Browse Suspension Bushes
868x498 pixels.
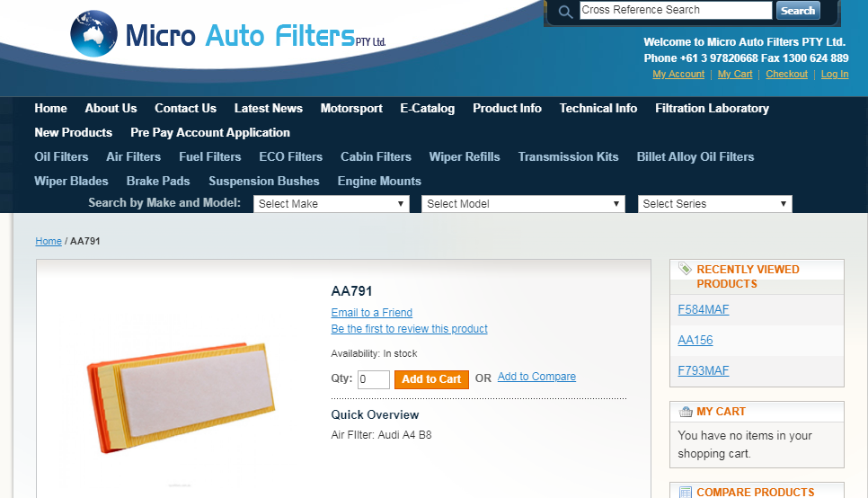click(x=264, y=182)
